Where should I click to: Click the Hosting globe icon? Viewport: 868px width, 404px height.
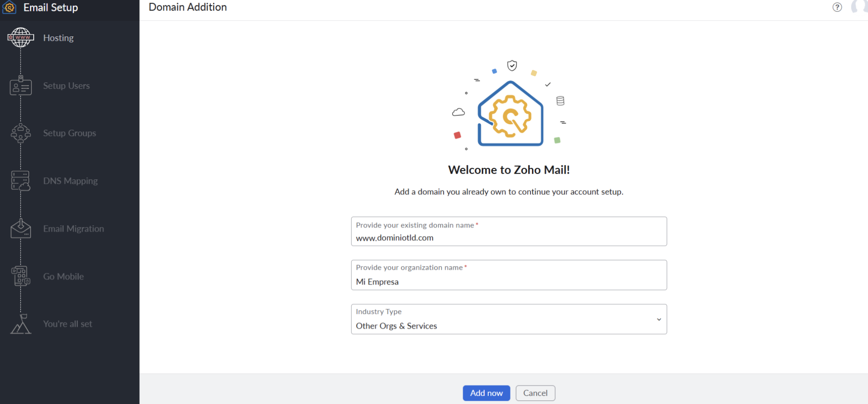[20, 38]
